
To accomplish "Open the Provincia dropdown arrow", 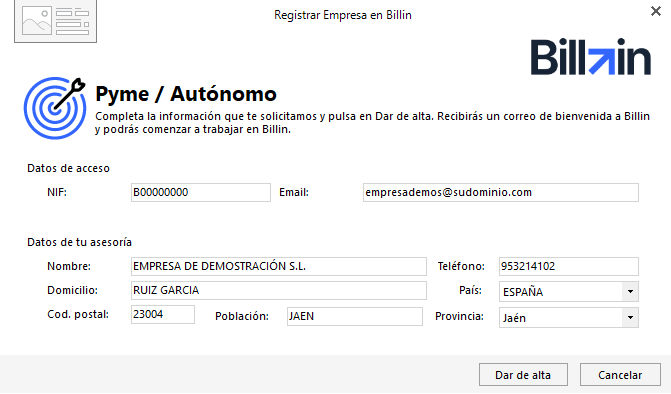I will (630, 318).
